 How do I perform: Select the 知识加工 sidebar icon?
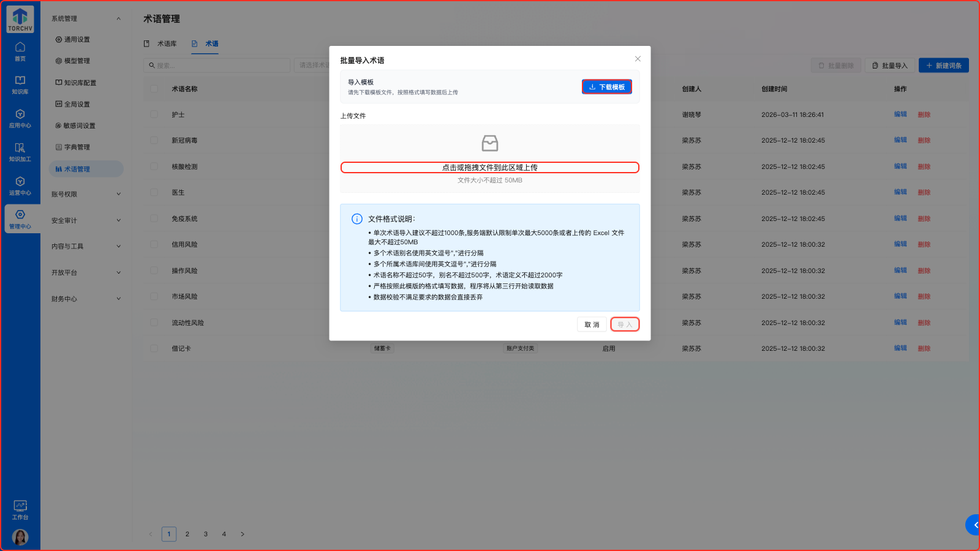point(20,153)
